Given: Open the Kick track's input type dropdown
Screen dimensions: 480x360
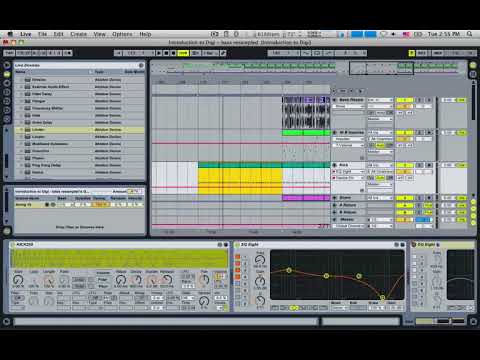Looking at the screenshot, I should (380, 165).
